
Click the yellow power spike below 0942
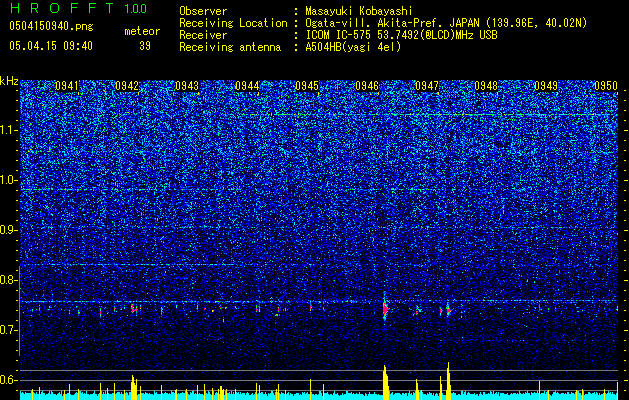(x=134, y=387)
